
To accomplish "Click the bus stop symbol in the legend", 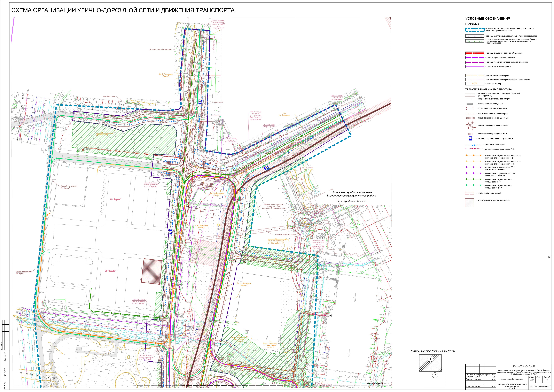I will tap(470, 139).
